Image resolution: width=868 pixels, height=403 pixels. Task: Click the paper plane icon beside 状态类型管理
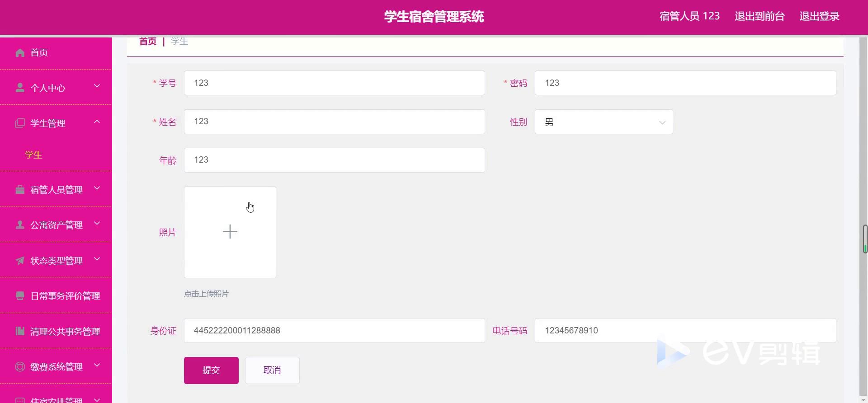point(20,261)
